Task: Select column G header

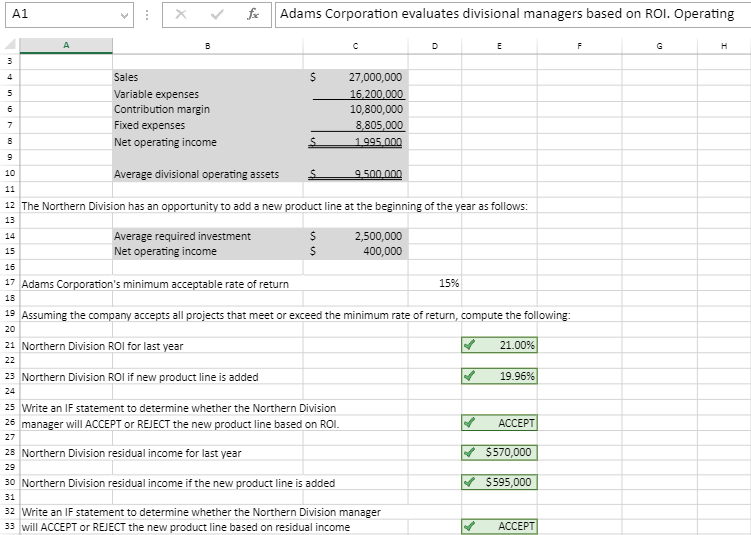Action: [660, 46]
